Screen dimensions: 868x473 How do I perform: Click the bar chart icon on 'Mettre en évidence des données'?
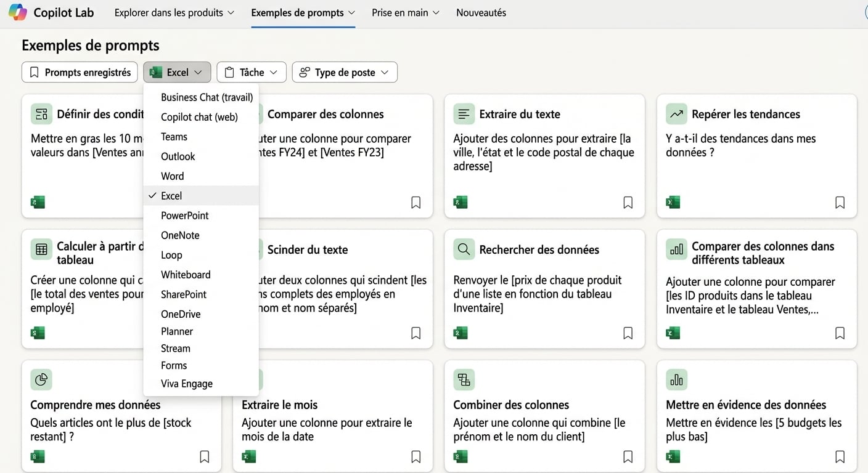tap(676, 379)
